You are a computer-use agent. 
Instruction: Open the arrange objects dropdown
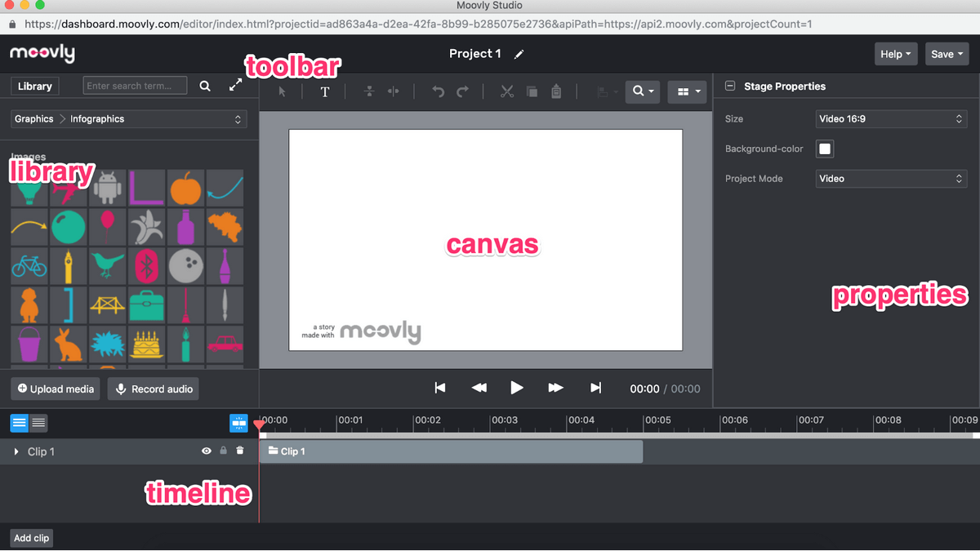click(x=608, y=91)
